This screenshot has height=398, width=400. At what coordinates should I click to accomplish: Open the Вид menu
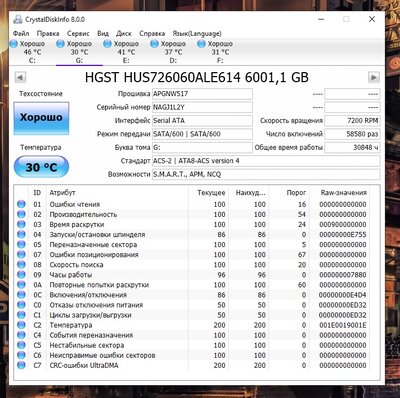tap(103, 34)
